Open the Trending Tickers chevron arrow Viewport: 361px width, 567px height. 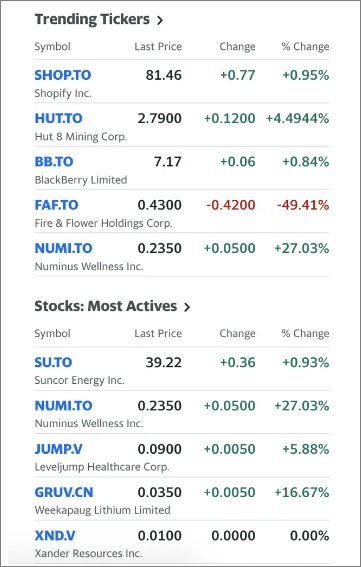point(160,20)
